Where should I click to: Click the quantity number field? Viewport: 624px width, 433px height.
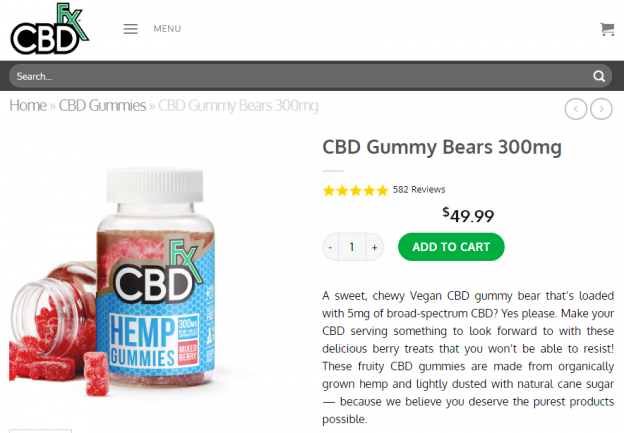click(352, 247)
